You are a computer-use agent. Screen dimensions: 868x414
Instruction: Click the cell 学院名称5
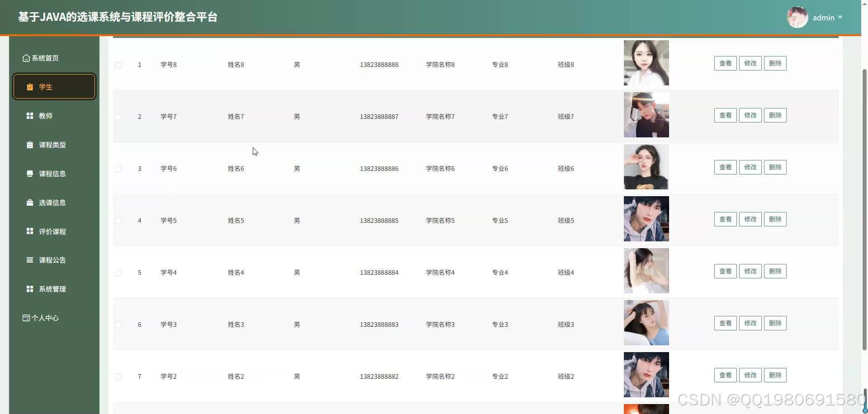440,221
